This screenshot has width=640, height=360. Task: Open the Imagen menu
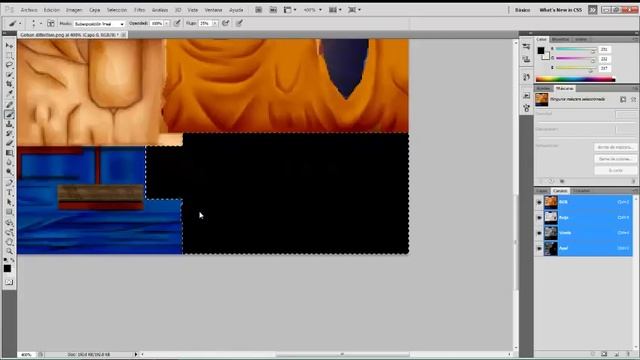point(74,10)
